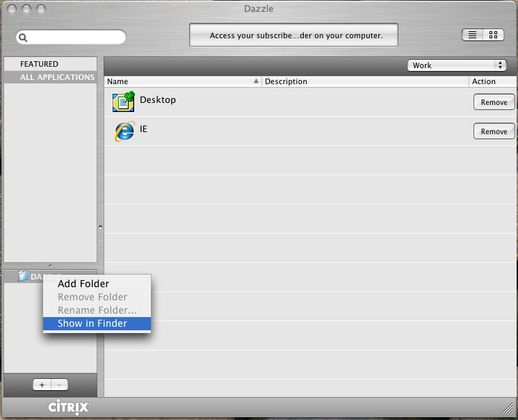Switch to grid icon view

pyautogui.click(x=493, y=35)
